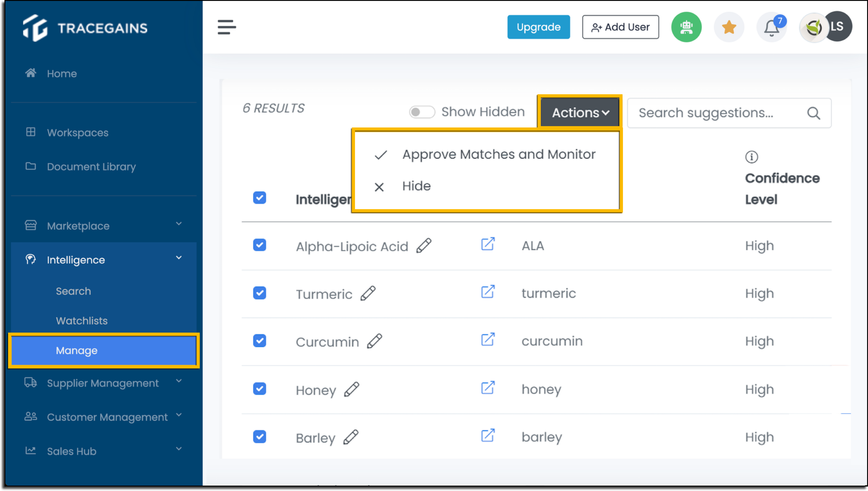Click the search magnifier icon
The height and width of the screenshot is (491, 868).
(813, 113)
